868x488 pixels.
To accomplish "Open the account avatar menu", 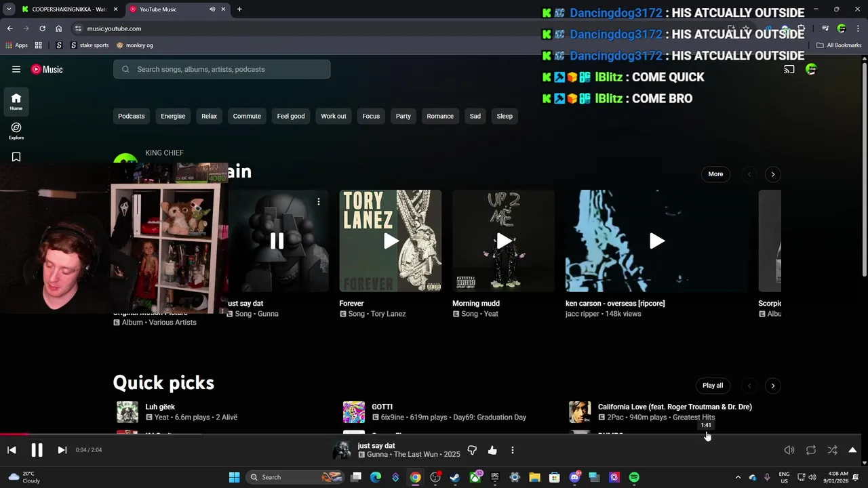I will point(811,69).
